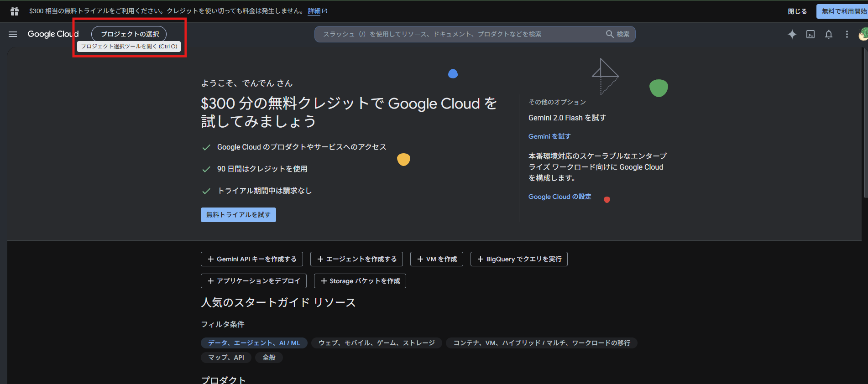
Task: Click エージェントを作成する button
Action: [x=356, y=259]
